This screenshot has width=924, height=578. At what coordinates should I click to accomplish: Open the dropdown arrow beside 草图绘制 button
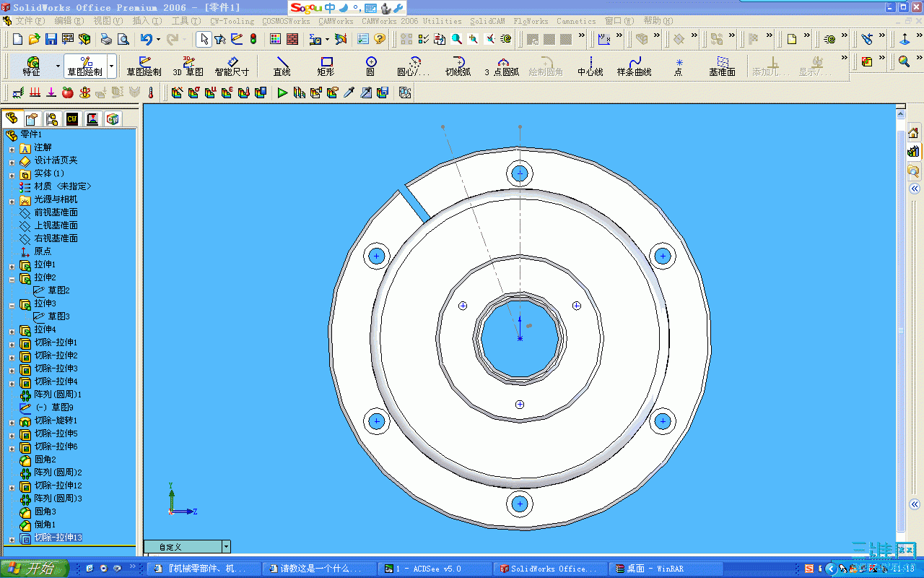pyautogui.click(x=111, y=66)
